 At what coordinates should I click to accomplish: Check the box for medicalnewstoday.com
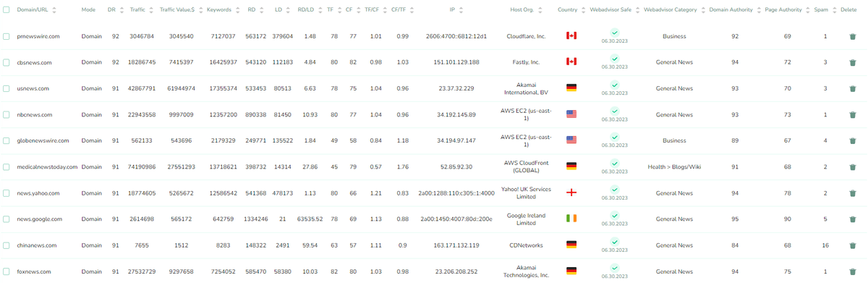6,167
